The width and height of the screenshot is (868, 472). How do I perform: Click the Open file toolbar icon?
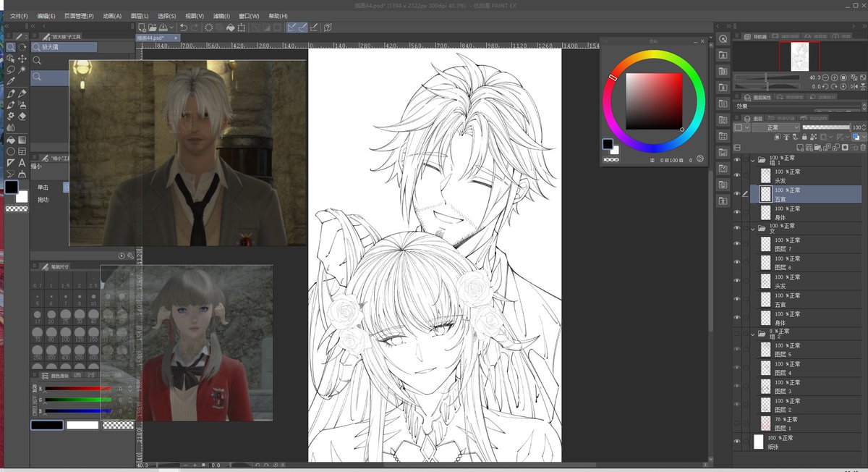pos(153,28)
